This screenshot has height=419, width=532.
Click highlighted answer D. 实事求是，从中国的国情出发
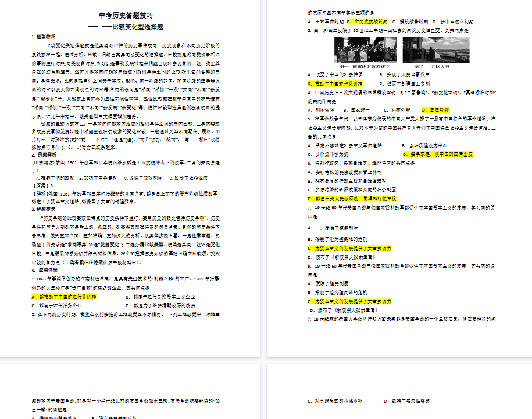click(x=438, y=154)
